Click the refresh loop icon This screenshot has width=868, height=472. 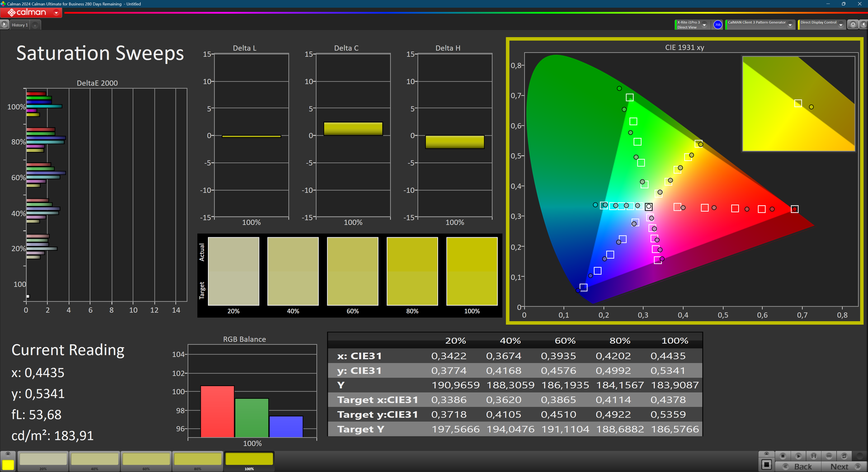844,456
